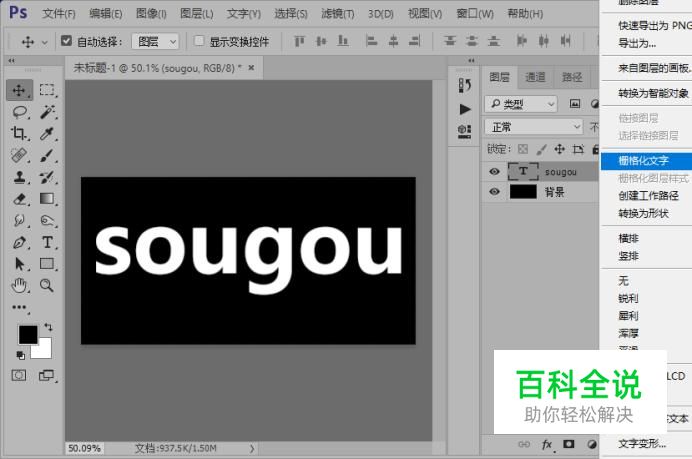The height and width of the screenshot is (459, 692).
Task: Select the Rectangular Marquee tool
Action: 47,90
